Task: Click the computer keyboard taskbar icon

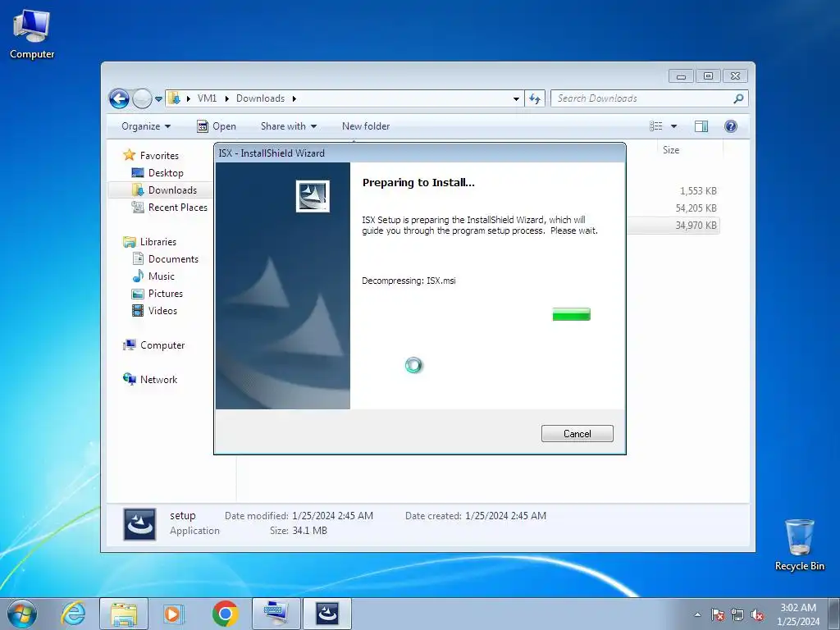Action: click(276, 614)
